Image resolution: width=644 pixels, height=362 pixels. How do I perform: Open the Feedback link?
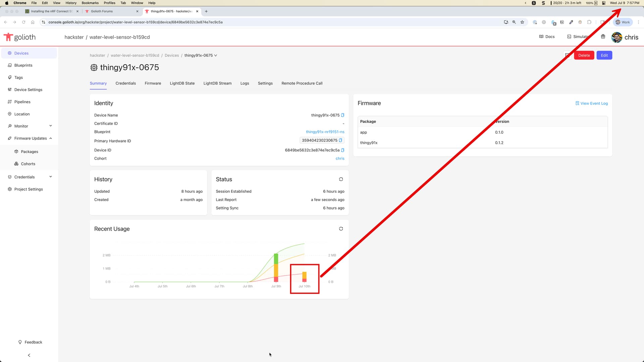pos(30,342)
